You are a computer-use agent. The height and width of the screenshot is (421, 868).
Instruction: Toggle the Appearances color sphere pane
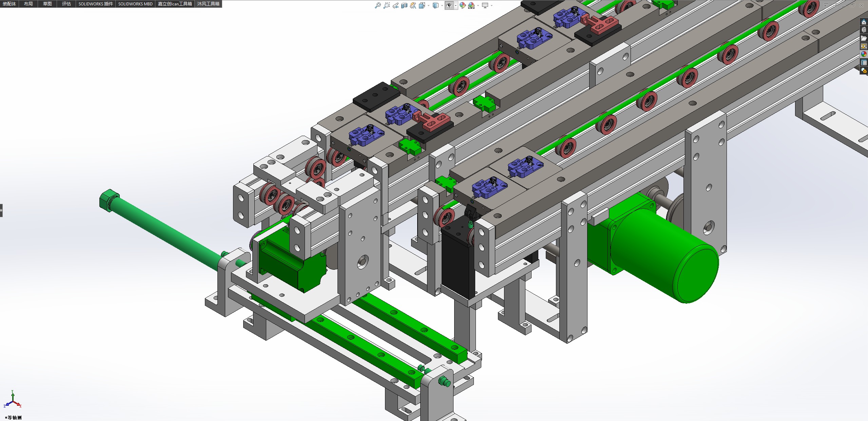pyautogui.click(x=864, y=54)
